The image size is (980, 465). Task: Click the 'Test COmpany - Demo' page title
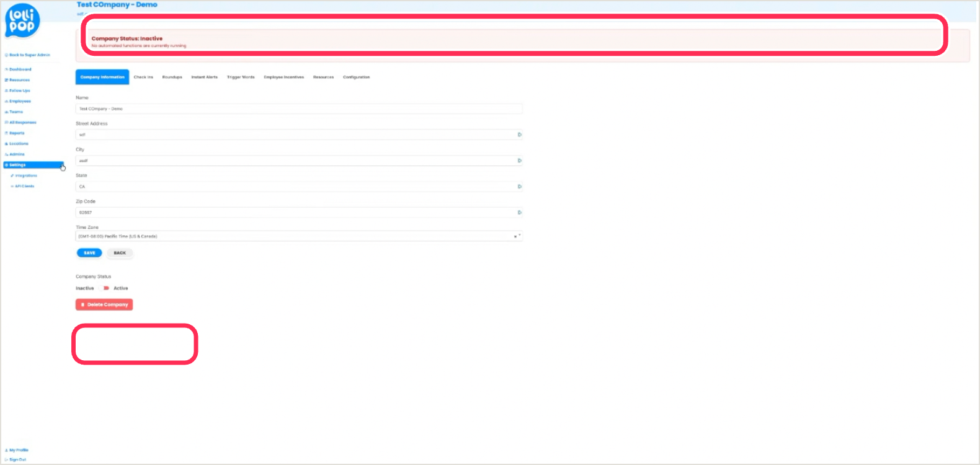pyautogui.click(x=117, y=4)
